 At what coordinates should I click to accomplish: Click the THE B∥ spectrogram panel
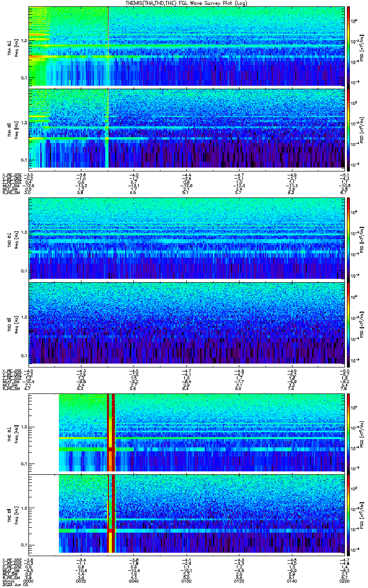pyautogui.click(x=186, y=514)
